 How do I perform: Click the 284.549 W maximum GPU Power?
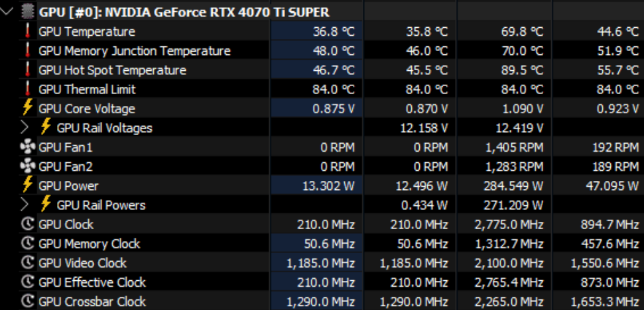pyautogui.click(x=513, y=185)
